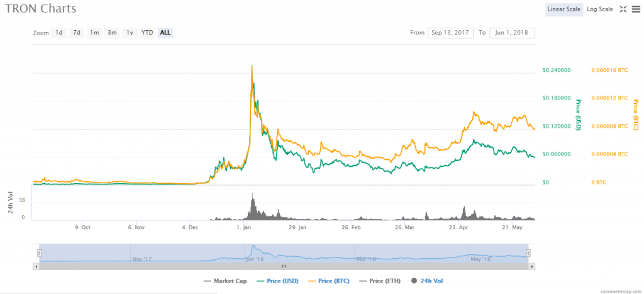This screenshot has width=644, height=294.
Task: Click the $0.240000 USD axis label
Action: (x=557, y=71)
